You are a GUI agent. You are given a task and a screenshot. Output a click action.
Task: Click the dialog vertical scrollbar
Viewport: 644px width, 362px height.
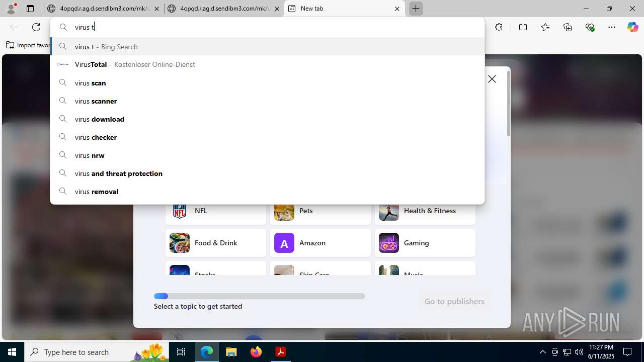pyautogui.click(x=508, y=104)
